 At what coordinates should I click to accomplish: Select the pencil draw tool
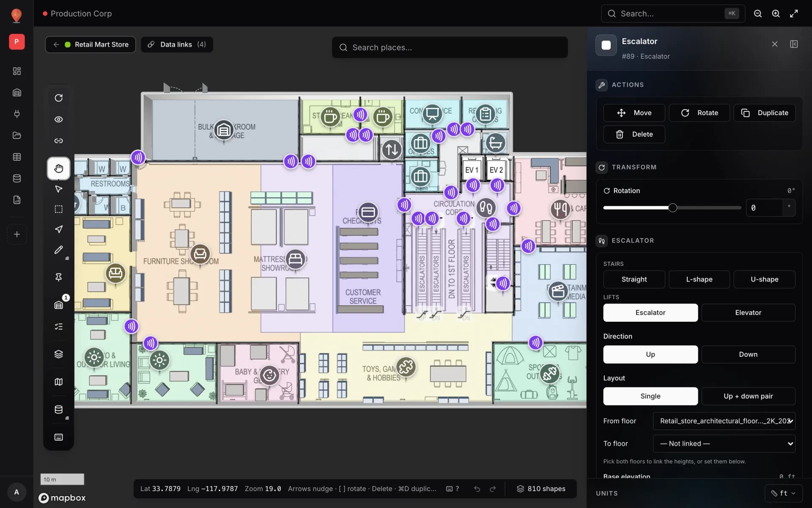pos(58,250)
